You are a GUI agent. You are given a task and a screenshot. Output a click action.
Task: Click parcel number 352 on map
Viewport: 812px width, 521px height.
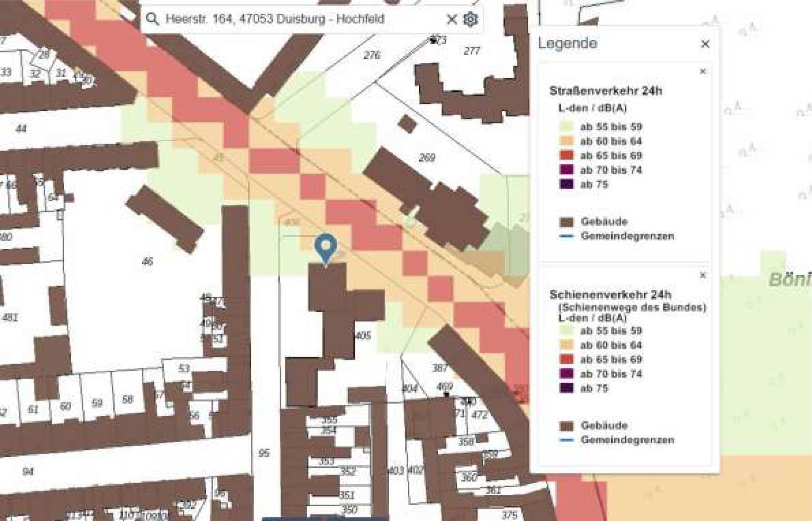tap(348, 472)
